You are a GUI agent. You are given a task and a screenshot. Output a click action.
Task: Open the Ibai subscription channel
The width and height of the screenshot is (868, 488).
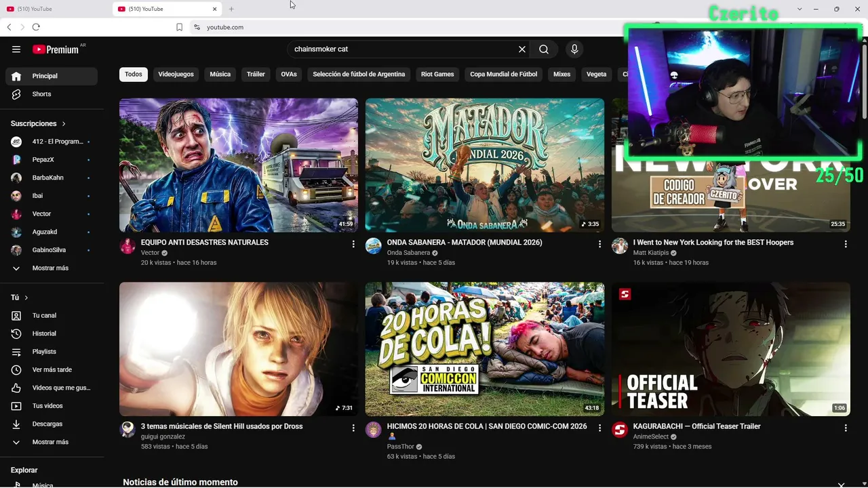point(52,196)
